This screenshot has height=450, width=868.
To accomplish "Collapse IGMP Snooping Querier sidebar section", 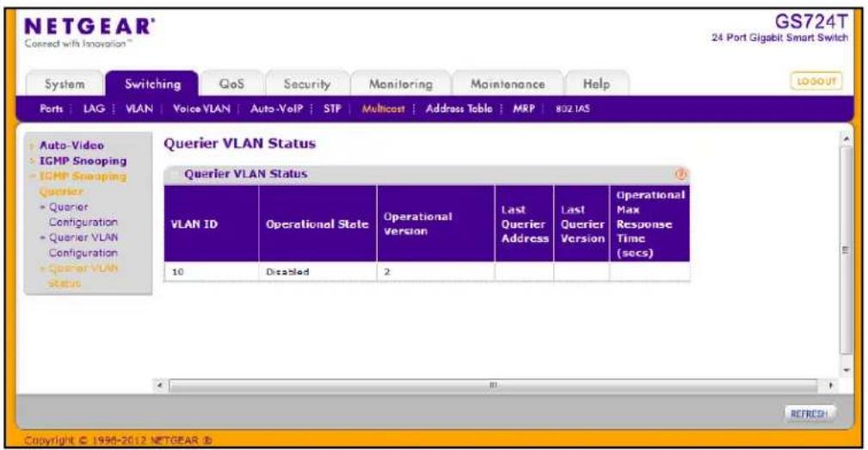I will tap(83, 183).
